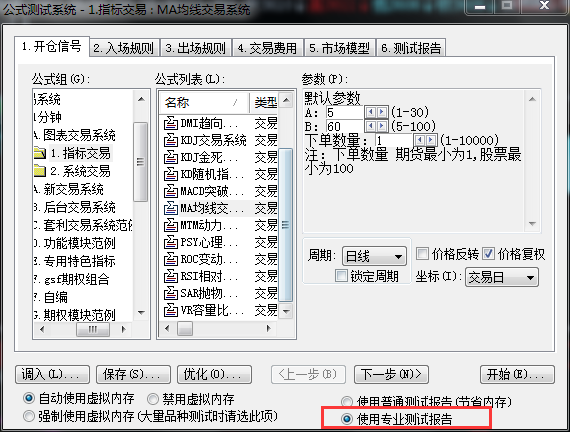The width and height of the screenshot is (570, 432).
Task: Open the 周期 日线 dropdown
Action: [374, 256]
